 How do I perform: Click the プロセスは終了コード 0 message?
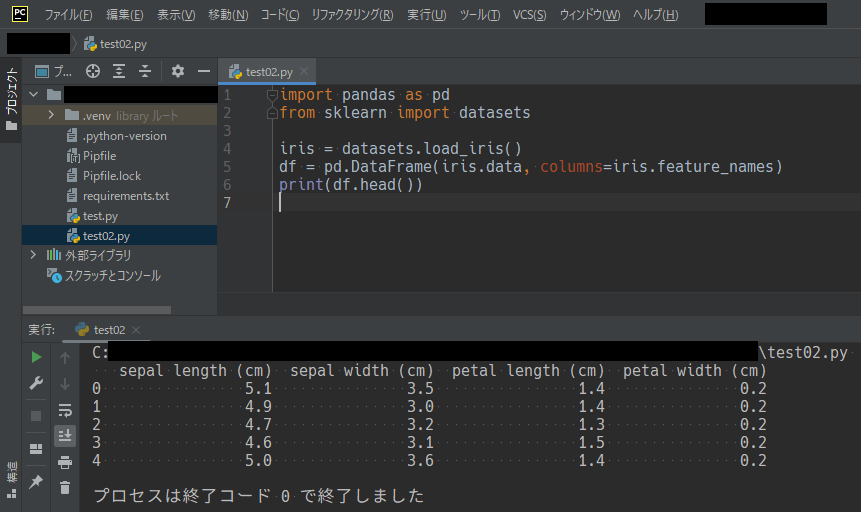259,496
